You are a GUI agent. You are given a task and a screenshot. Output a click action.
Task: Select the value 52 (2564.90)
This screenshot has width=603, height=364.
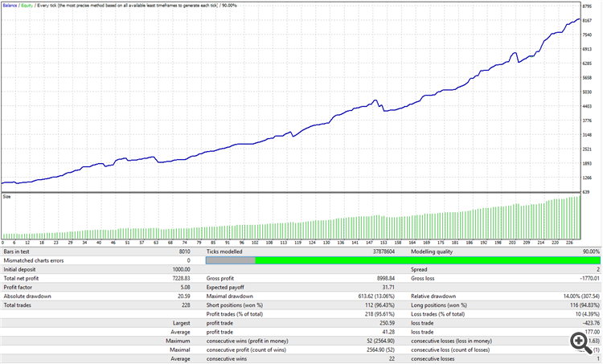[379, 341]
